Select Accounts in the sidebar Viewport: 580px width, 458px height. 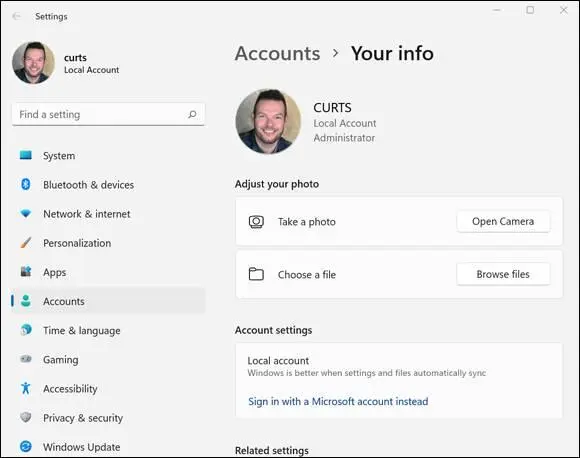(108, 301)
